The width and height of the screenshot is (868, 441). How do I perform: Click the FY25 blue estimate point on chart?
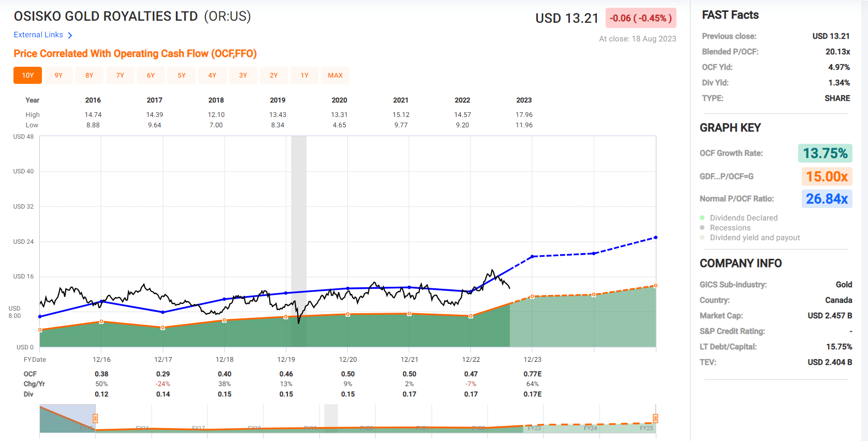656,238
